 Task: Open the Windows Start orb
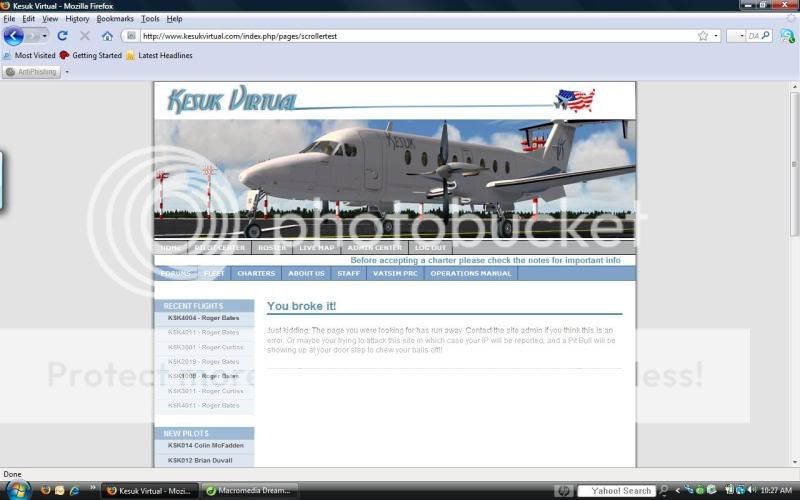(x=18, y=490)
